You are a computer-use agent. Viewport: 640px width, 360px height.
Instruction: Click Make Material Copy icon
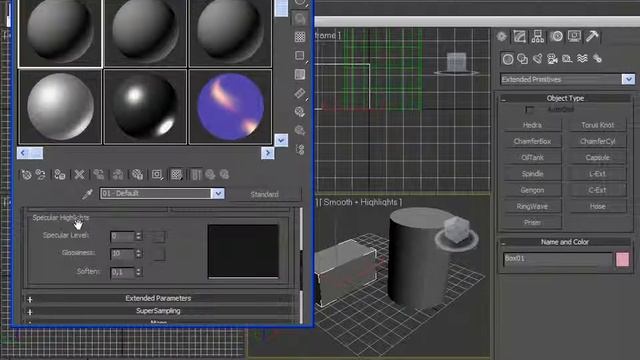(98, 175)
